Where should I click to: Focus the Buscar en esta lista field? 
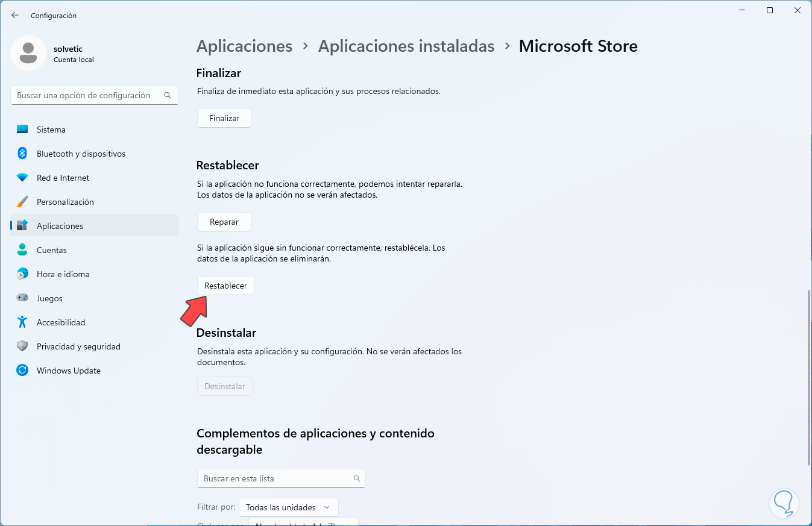pos(282,478)
